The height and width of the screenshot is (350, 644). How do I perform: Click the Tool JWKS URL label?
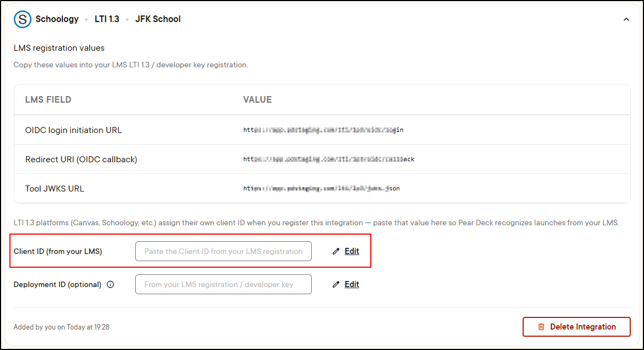click(55, 189)
